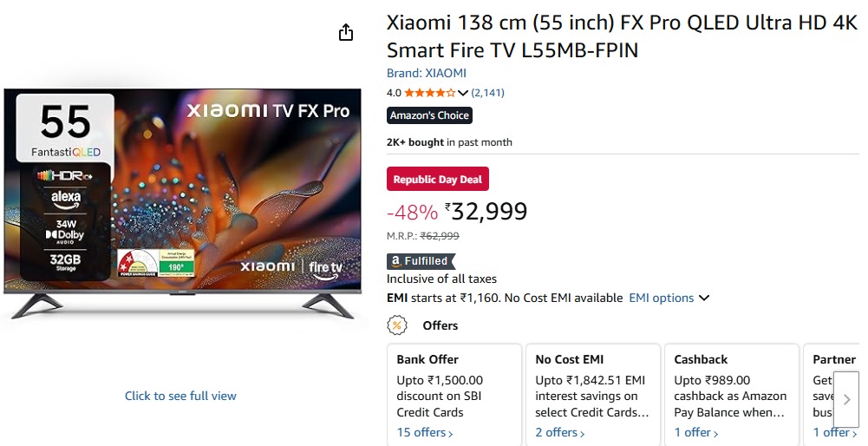Open the 2 offers No Cost EMI link
868x446 pixels.
(560, 432)
